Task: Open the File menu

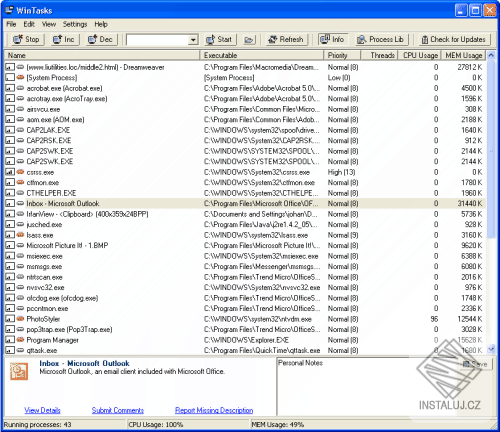Action: (x=11, y=24)
